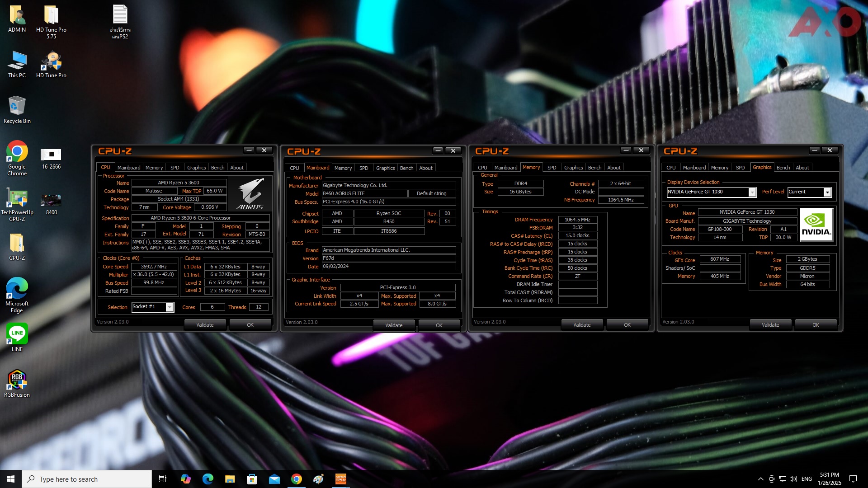Open Microsoft Edge on taskbar

pos(208,479)
